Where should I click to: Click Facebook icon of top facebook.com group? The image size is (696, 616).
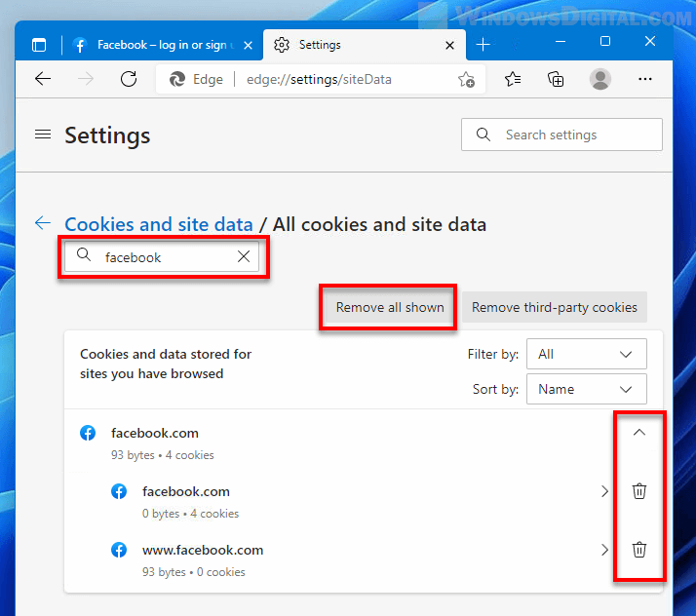click(88, 433)
